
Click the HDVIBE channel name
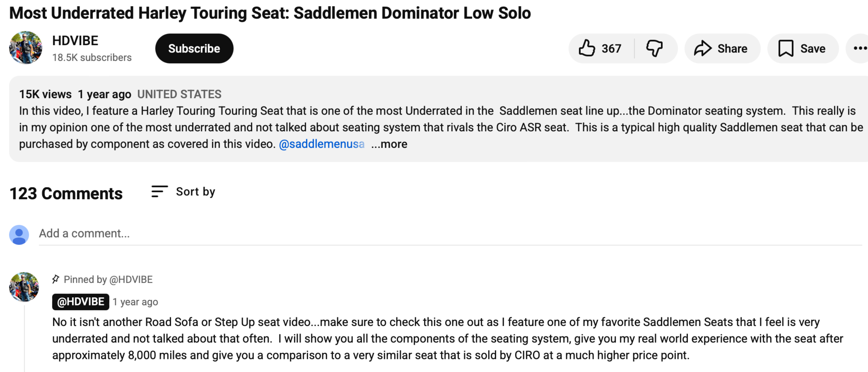pyautogui.click(x=75, y=41)
